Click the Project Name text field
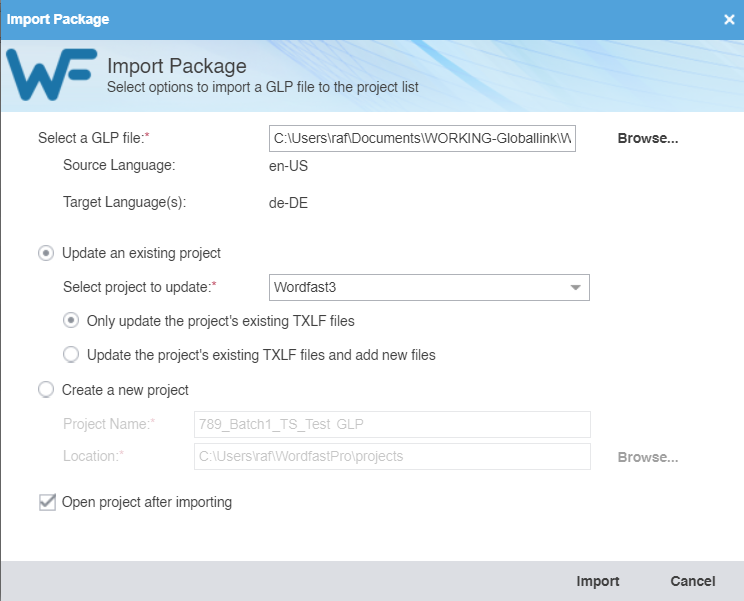This screenshot has height=601, width=744. point(392,424)
